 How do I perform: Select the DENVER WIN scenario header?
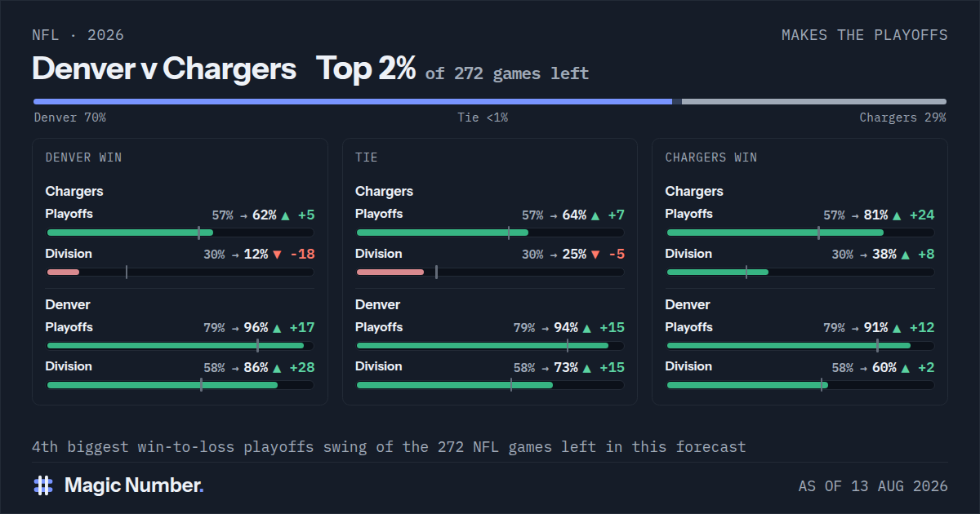point(84,157)
